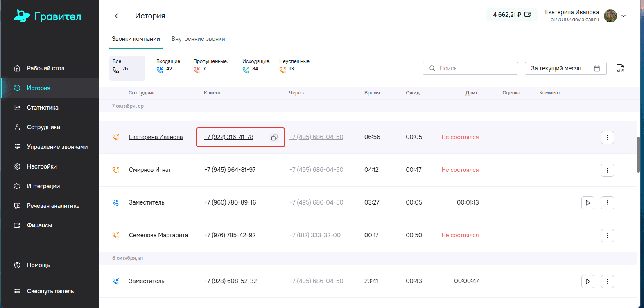This screenshot has width=644, height=308.
Task: Open the options menu for Екатерина Иванова's row
Action: click(608, 137)
